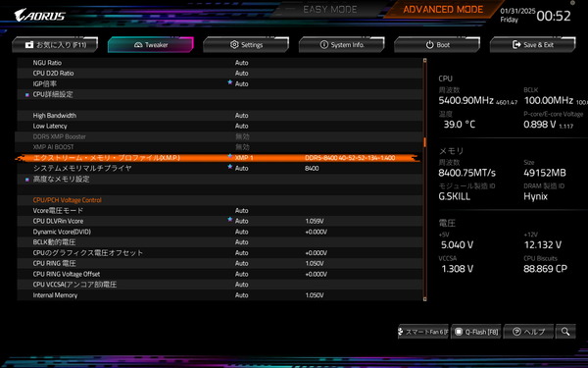588x368 pixels.
Task: Click the star marker beside XMP 1
Action: pos(230,155)
